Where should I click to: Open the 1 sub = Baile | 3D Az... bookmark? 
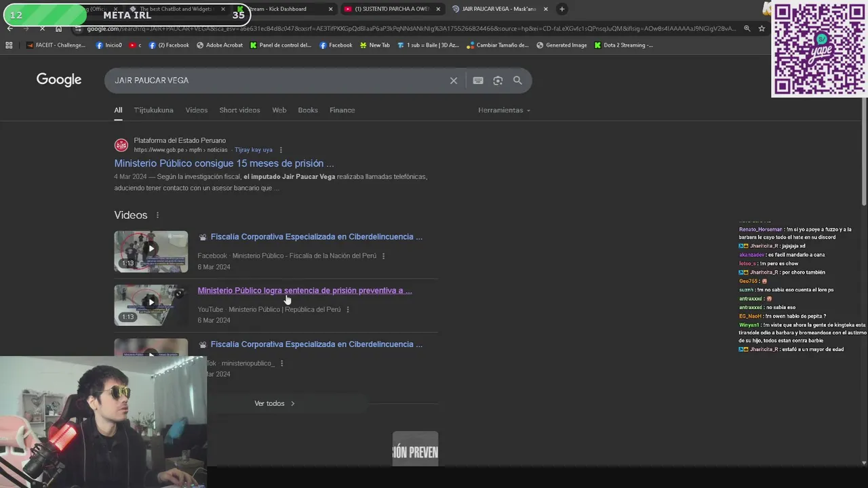point(428,45)
